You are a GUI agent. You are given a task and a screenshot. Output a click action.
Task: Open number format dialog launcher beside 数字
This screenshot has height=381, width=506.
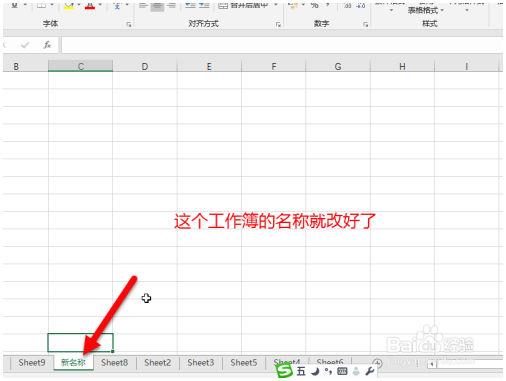[x=366, y=24]
